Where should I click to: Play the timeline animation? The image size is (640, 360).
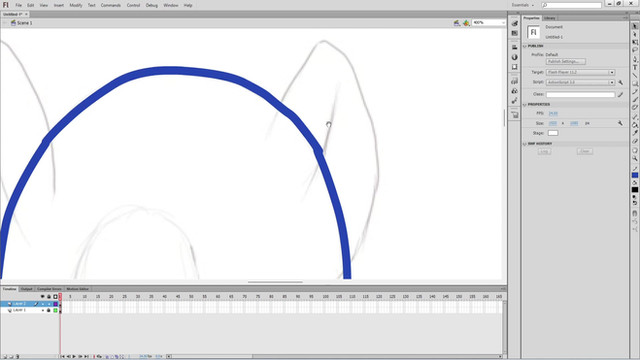pyautogui.click(x=74, y=356)
